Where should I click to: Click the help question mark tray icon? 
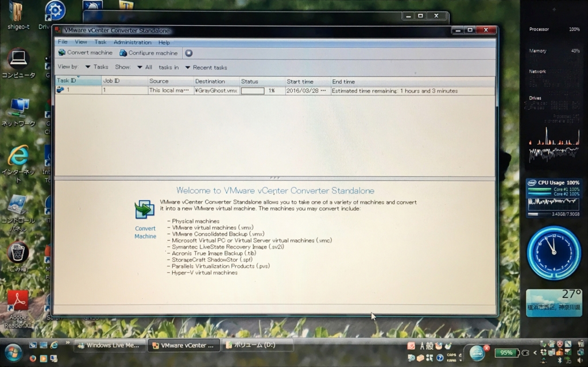tap(439, 358)
